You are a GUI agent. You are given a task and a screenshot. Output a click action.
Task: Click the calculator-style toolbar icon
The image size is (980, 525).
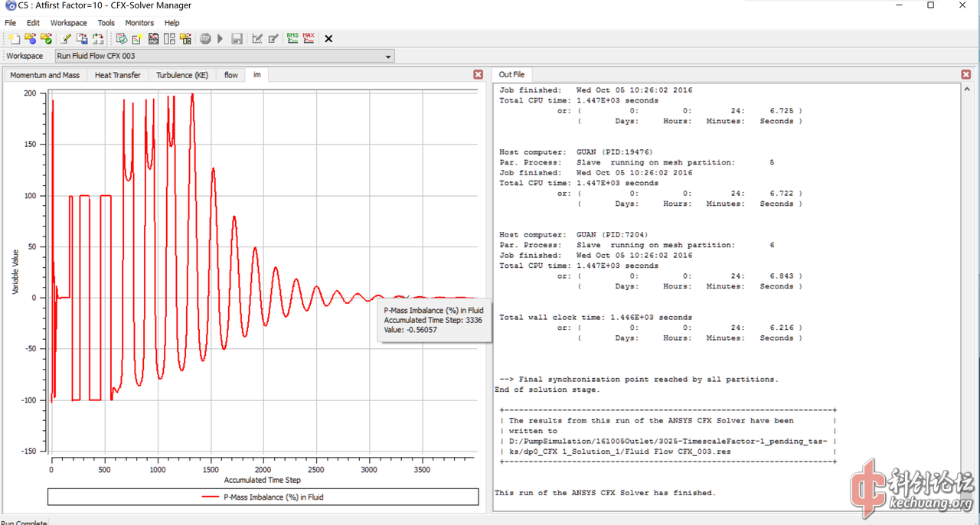pyautogui.click(x=153, y=38)
